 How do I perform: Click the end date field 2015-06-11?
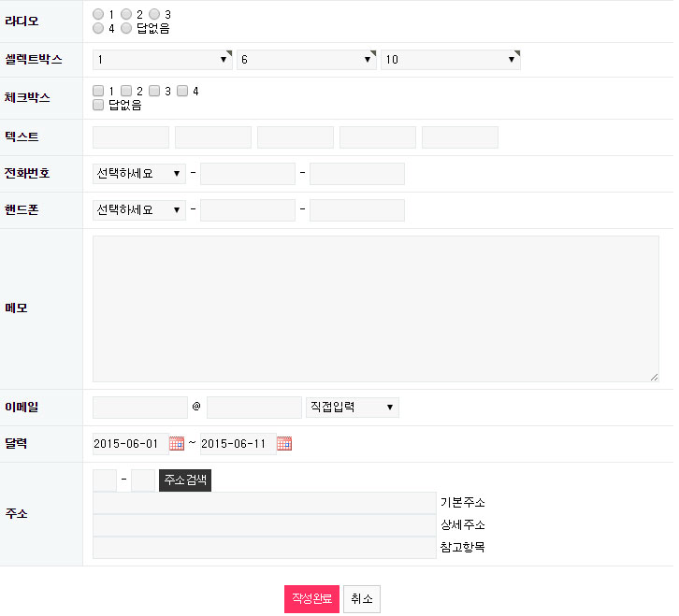(238, 444)
